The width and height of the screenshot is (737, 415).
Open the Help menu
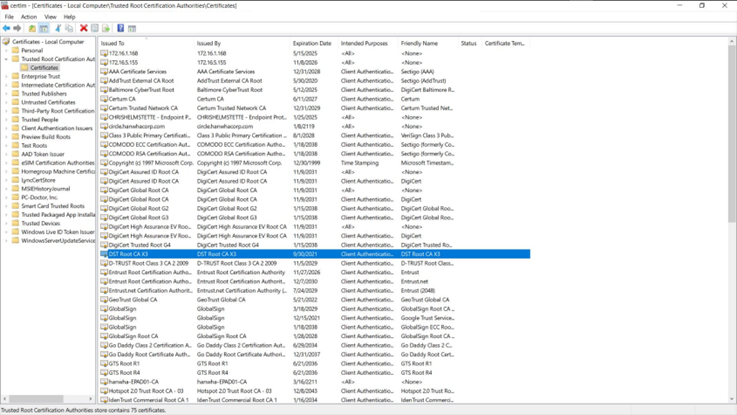pyautogui.click(x=69, y=17)
